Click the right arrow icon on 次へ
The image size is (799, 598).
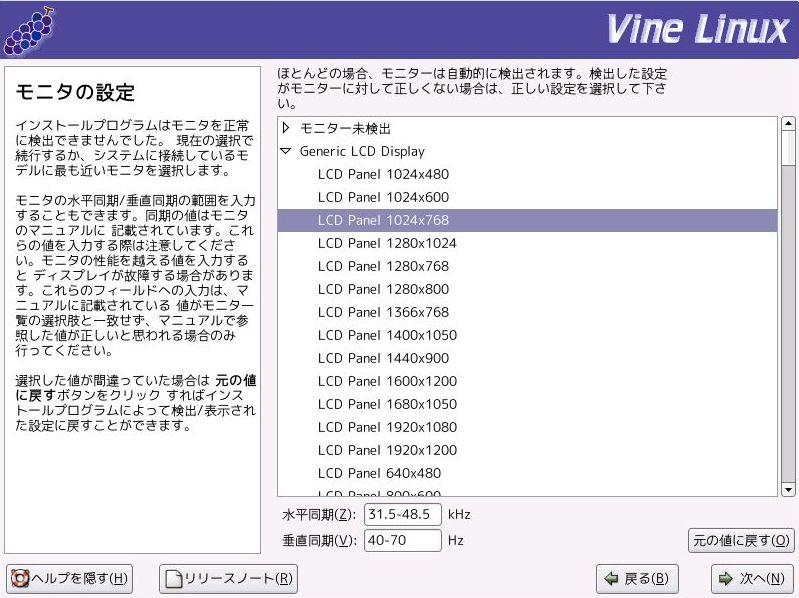[x=726, y=579]
